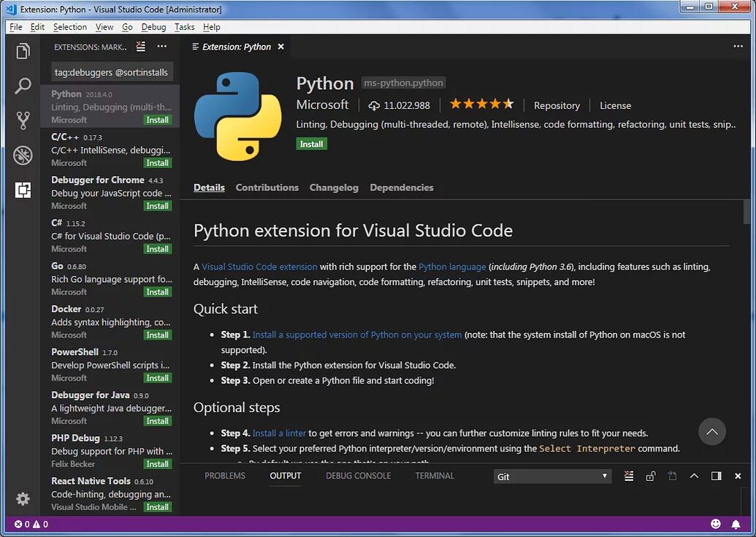Open the Manage gear icon
The width and height of the screenshot is (756, 537).
23,499
